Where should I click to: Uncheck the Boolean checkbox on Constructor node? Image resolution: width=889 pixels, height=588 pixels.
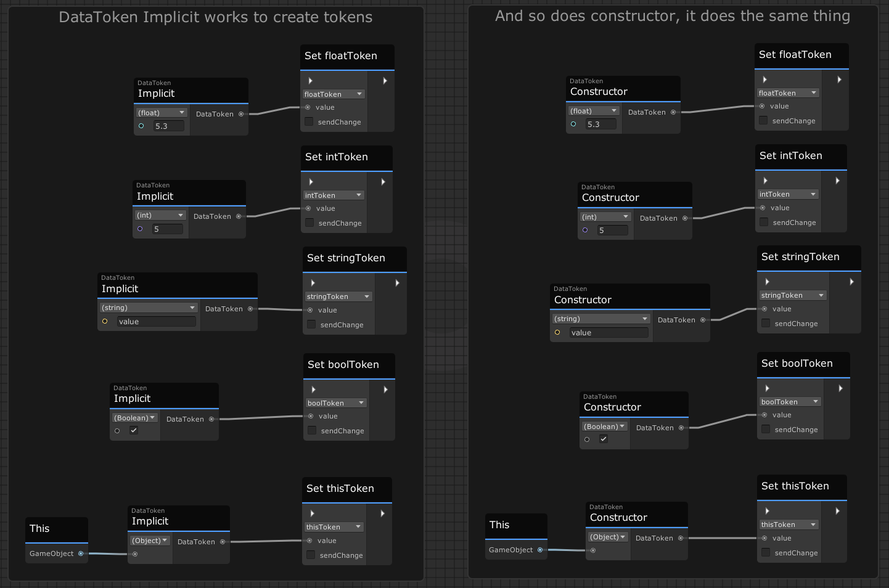tap(604, 439)
